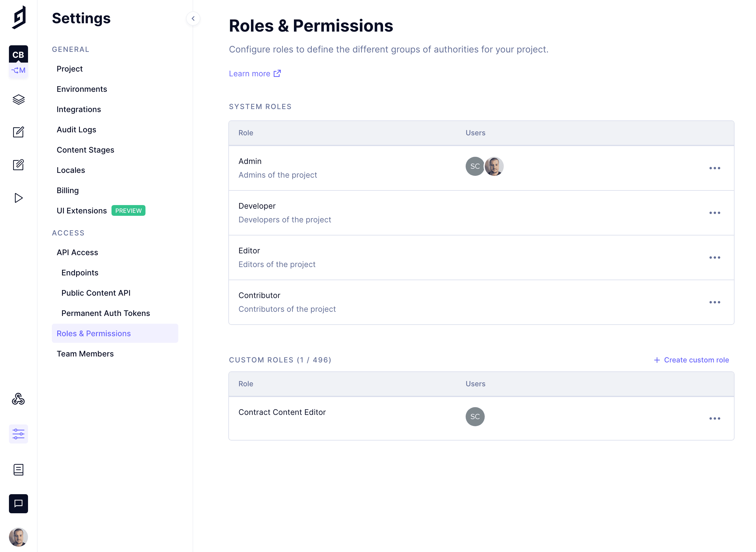Open the API Playground play icon

tap(18, 198)
